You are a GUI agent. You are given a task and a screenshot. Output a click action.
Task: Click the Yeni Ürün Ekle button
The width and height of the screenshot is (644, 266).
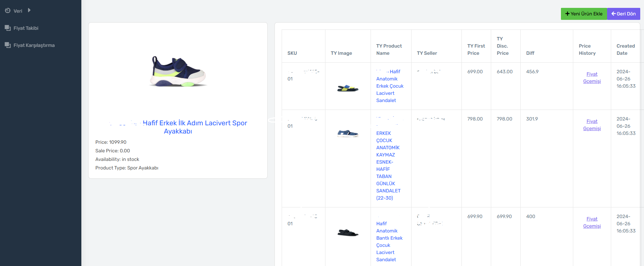coord(583,14)
